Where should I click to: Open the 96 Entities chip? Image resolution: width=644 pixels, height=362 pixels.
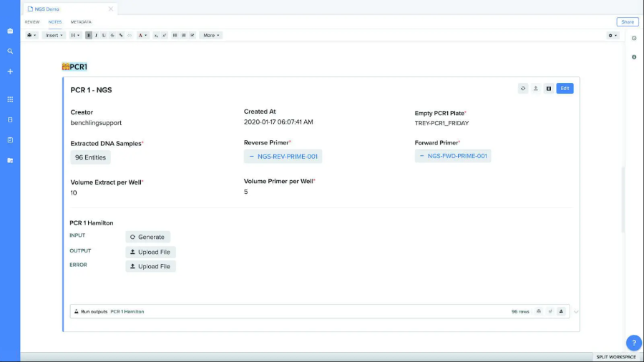click(90, 157)
